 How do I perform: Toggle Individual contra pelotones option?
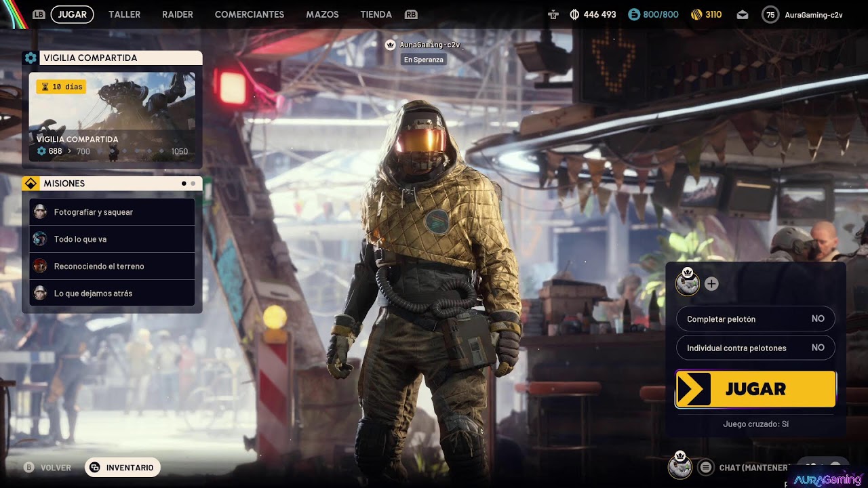click(755, 348)
